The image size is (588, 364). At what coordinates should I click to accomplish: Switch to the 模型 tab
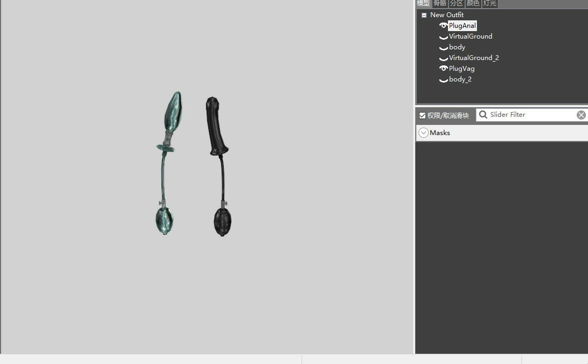[x=423, y=3]
